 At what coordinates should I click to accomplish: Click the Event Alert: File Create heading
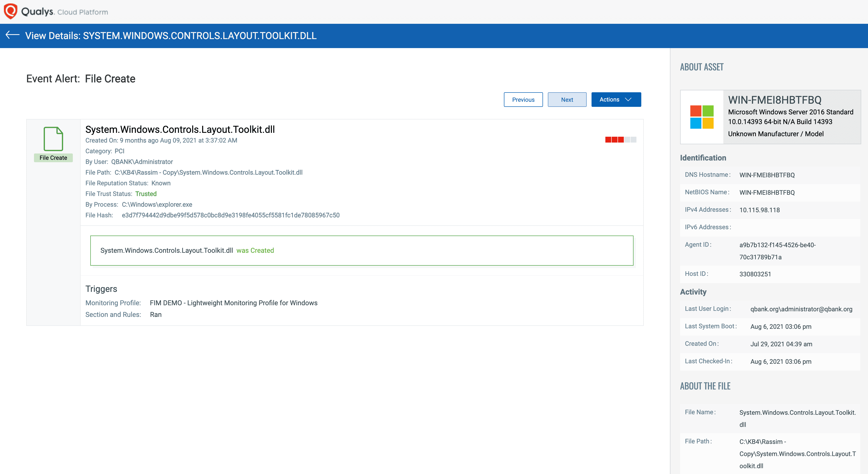coord(81,78)
